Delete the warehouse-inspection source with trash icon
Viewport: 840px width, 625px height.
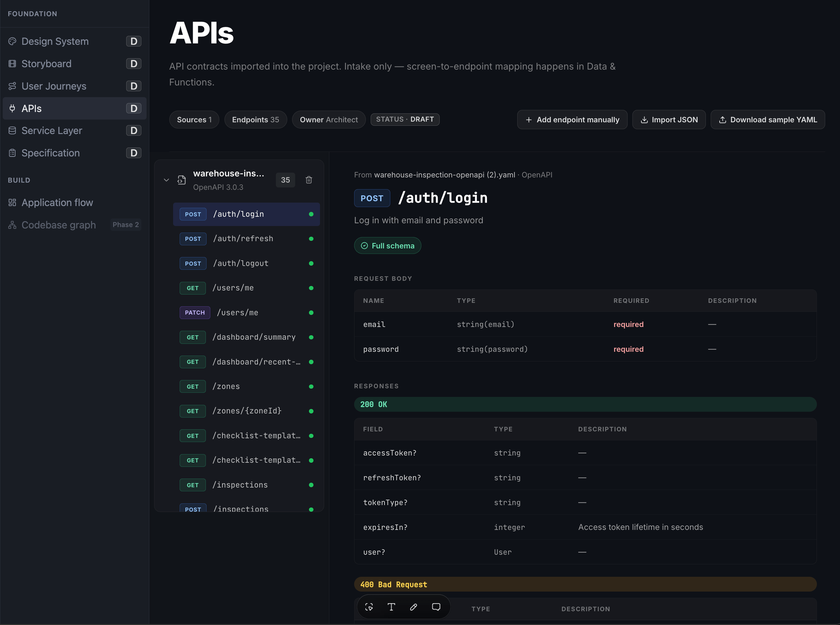(x=309, y=180)
